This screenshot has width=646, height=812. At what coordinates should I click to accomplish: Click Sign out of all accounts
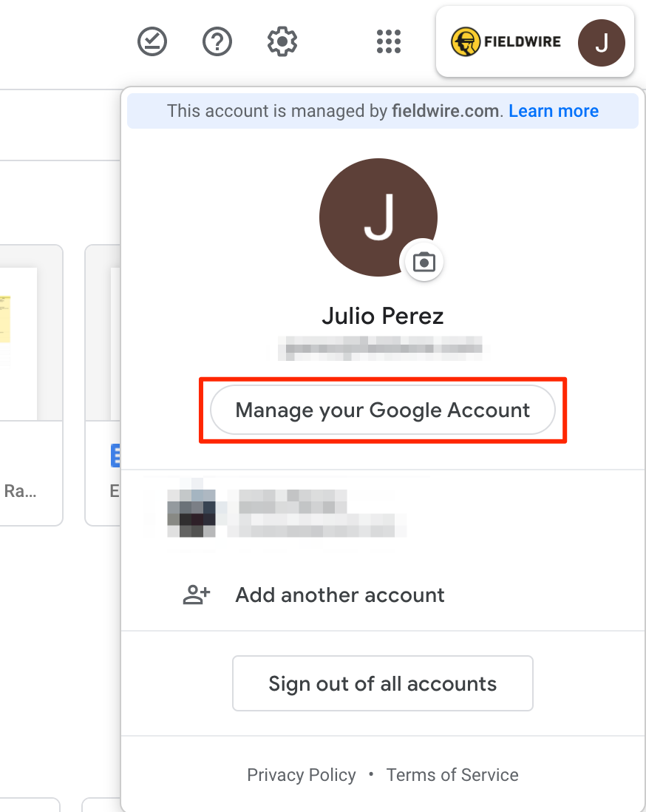tap(383, 683)
